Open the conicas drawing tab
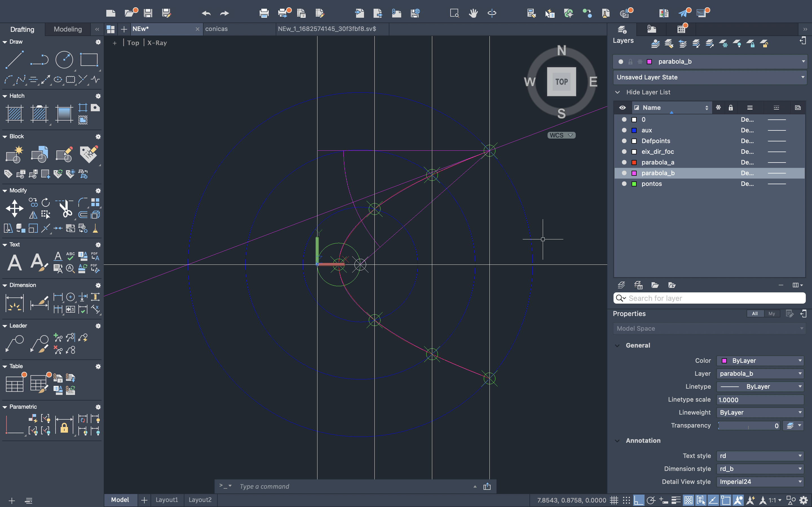Image resolution: width=812 pixels, height=507 pixels. coord(217,29)
